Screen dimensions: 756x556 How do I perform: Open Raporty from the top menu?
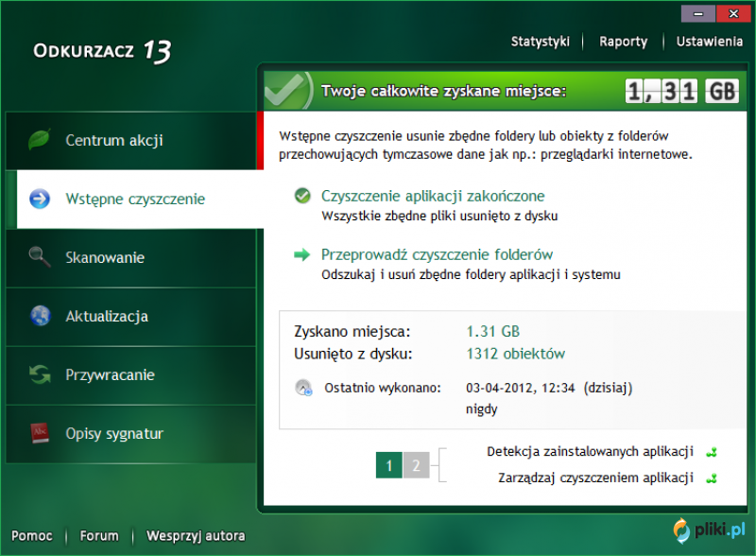point(623,42)
